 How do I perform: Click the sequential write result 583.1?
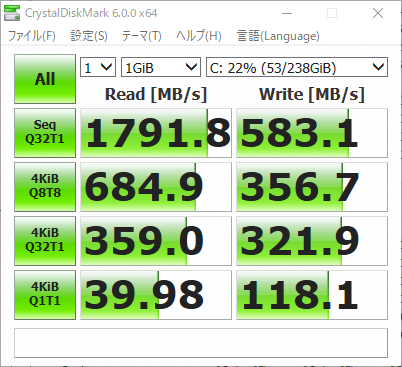coord(312,133)
